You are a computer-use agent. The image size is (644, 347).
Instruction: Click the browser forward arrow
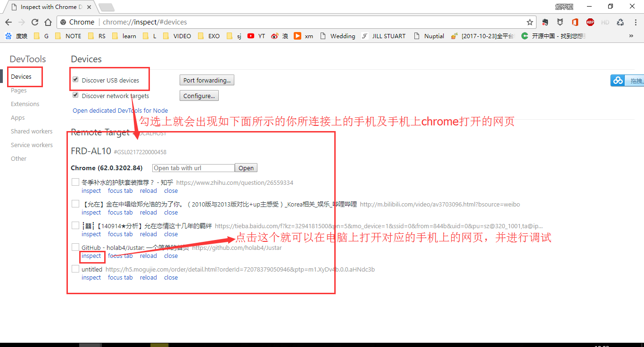(21, 22)
